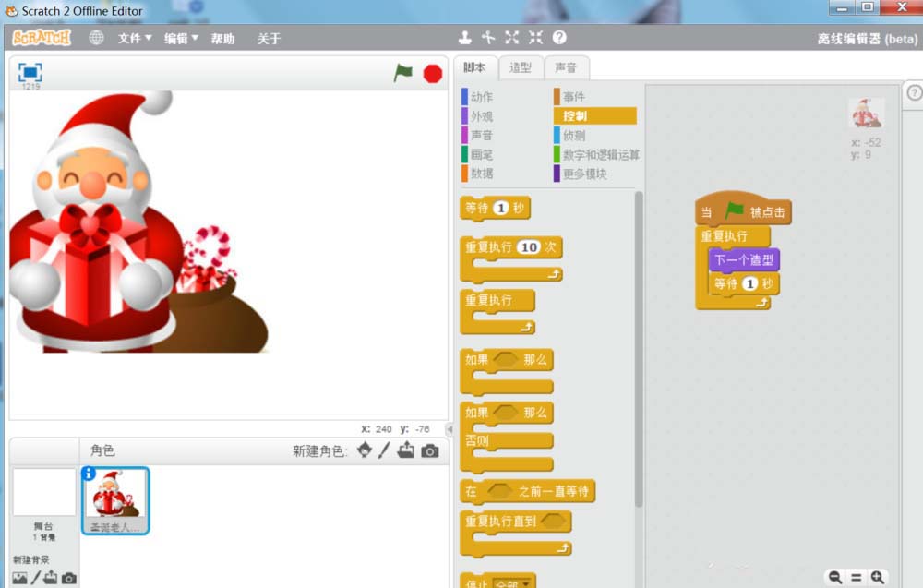This screenshot has width=923, height=588.
Task: Select the 数字和逻辑运算 block category
Action: pos(596,154)
